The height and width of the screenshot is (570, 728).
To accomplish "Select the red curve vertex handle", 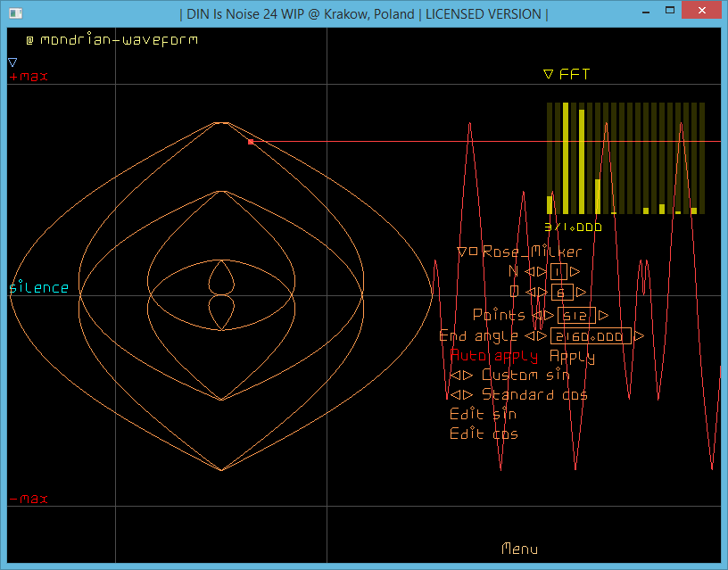I will (x=251, y=142).
